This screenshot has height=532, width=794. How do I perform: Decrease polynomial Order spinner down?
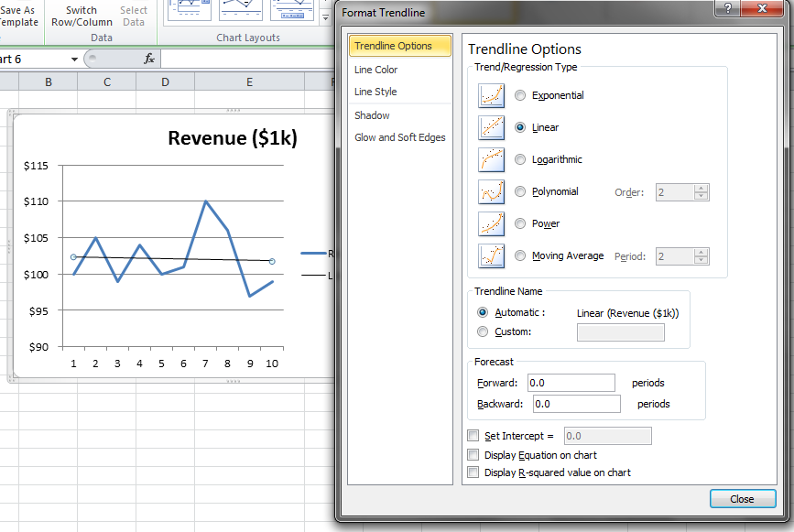pos(701,196)
